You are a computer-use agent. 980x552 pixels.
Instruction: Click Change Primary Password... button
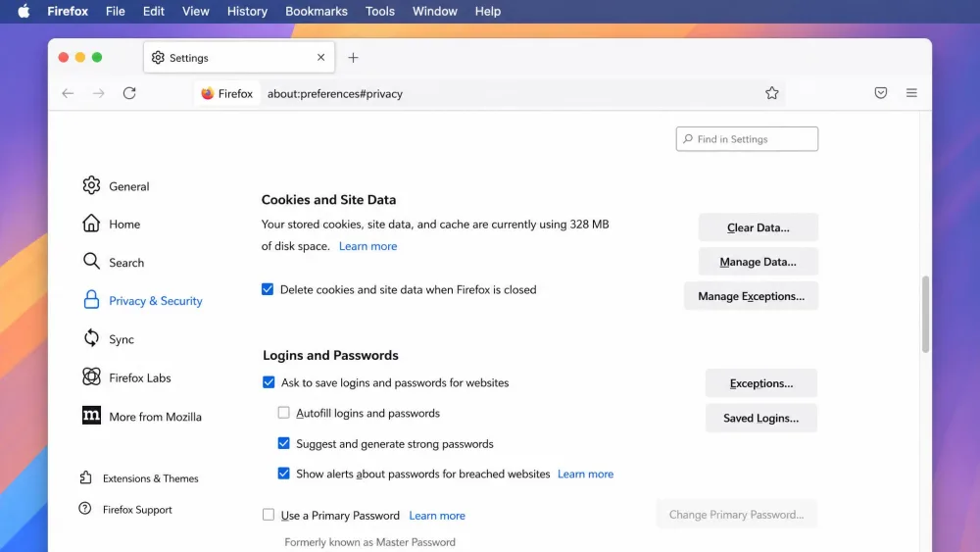coord(736,515)
